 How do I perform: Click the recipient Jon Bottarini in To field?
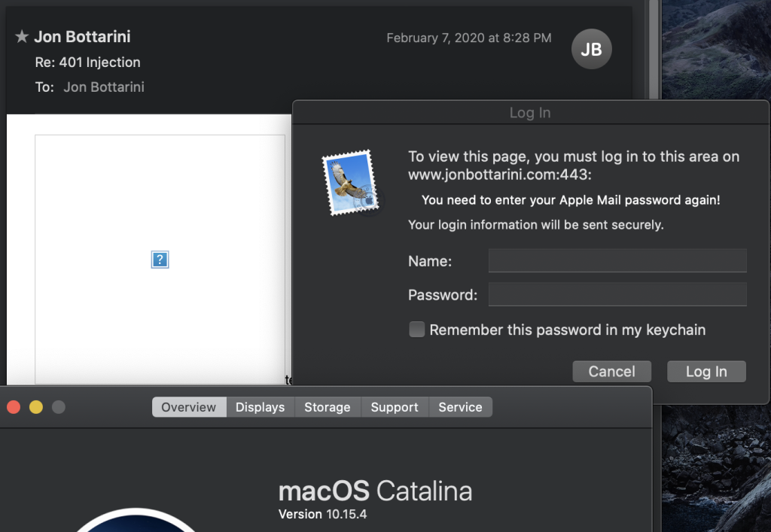pyautogui.click(x=104, y=87)
